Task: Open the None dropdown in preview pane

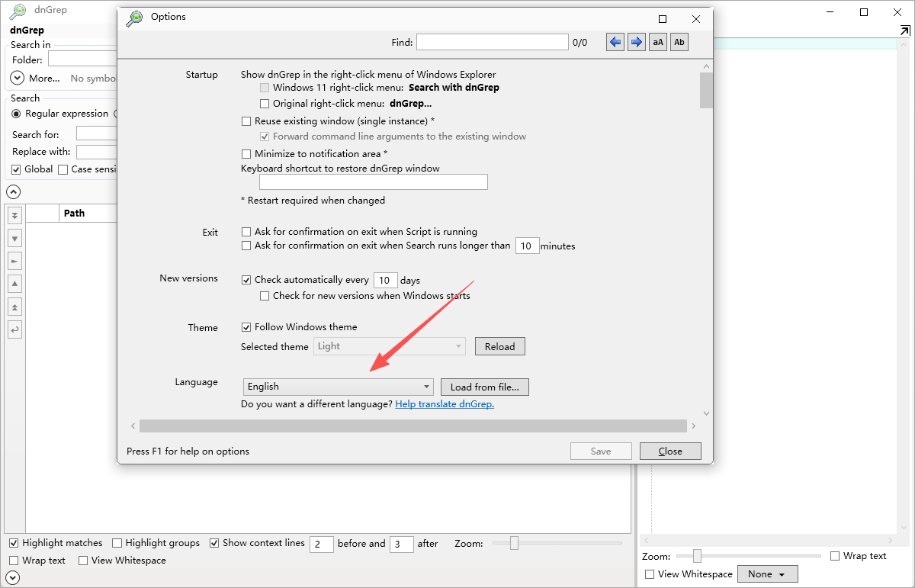Action: click(768, 574)
